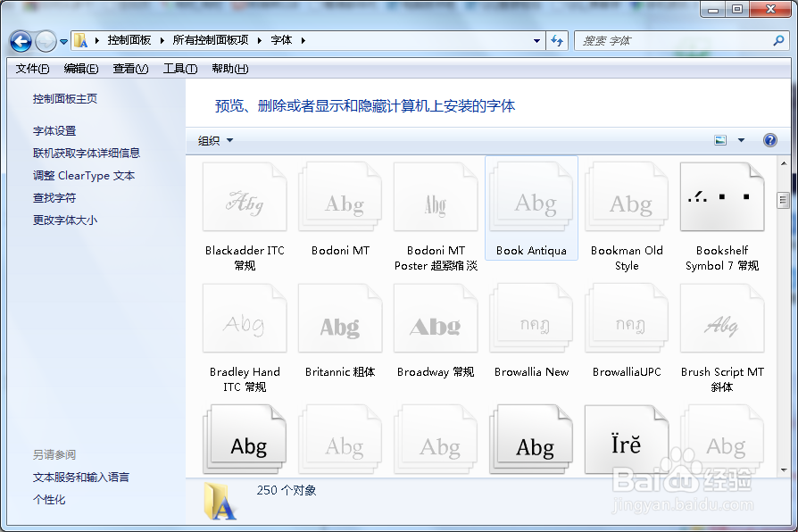The width and height of the screenshot is (798, 532).
Task: Select the Bodoni MT Poster font icon
Action: (x=436, y=197)
